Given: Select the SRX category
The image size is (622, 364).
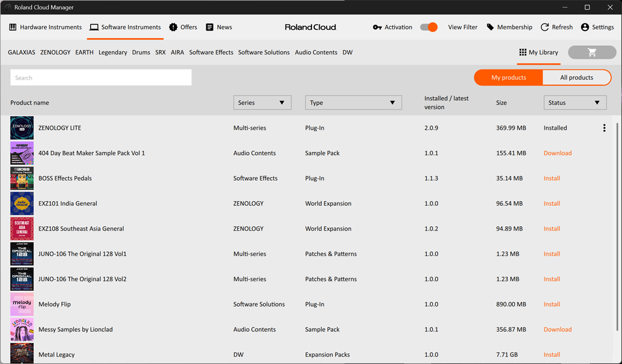Looking at the screenshot, I should tap(160, 52).
